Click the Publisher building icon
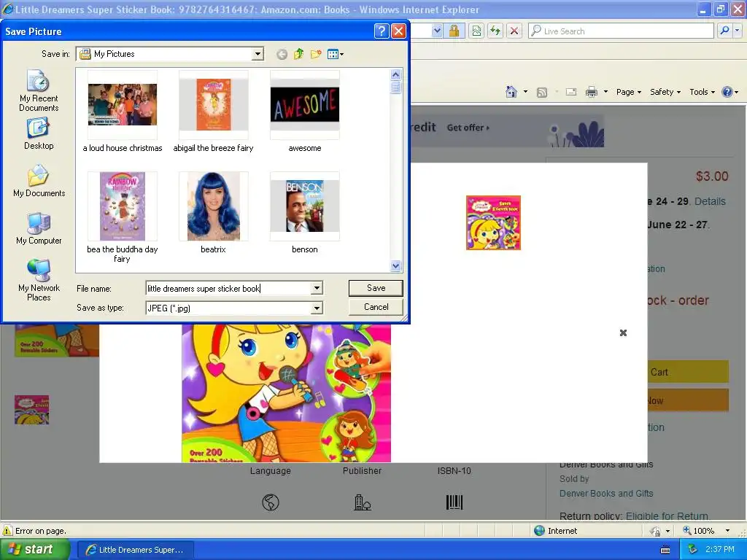747x560 pixels. click(x=362, y=502)
